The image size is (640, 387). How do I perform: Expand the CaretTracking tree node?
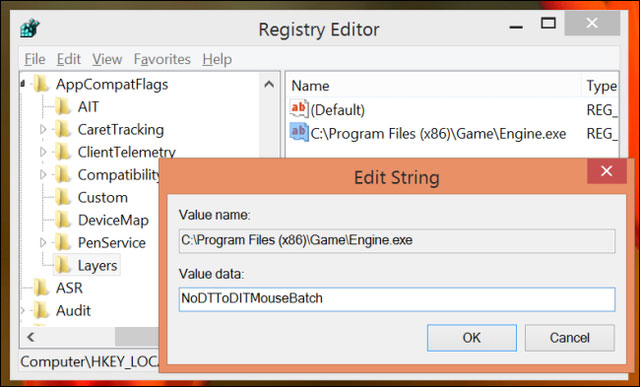coord(43,130)
